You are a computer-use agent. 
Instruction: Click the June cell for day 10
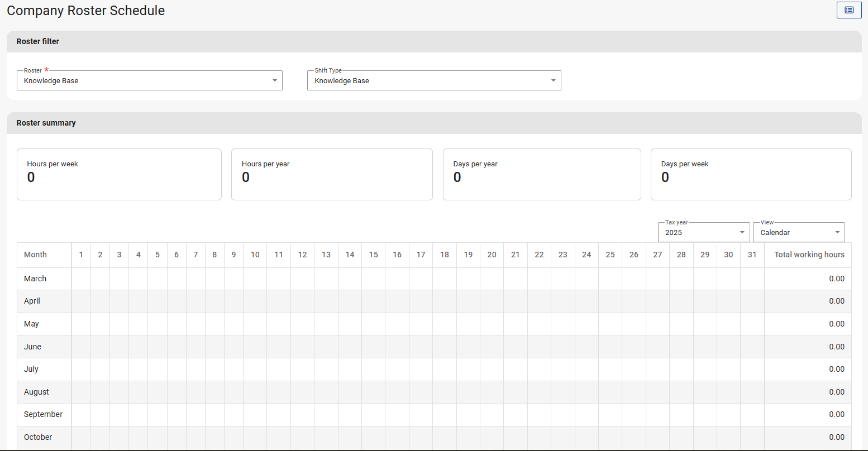pos(255,347)
